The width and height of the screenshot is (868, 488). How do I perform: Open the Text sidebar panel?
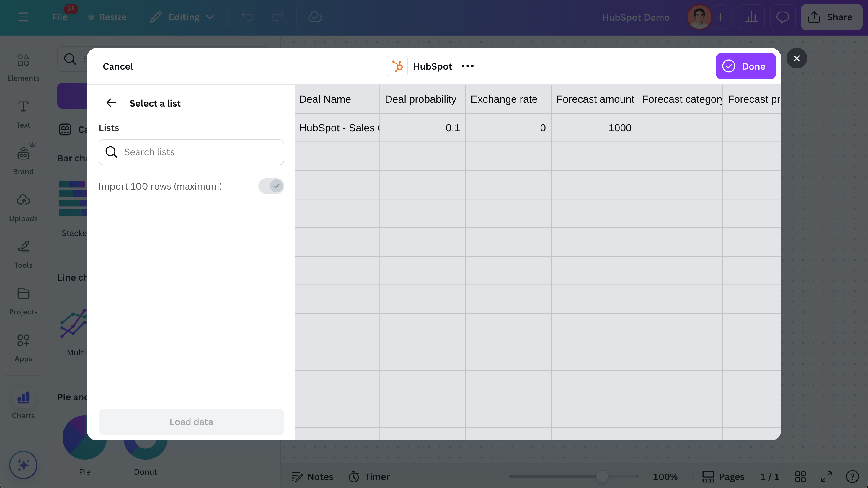pyautogui.click(x=23, y=114)
